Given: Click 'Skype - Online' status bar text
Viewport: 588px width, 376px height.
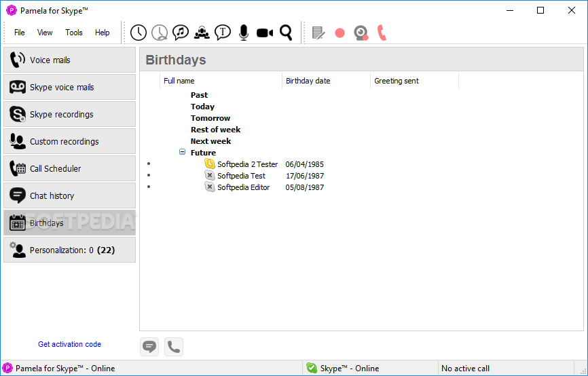Looking at the screenshot, I should coord(350,369).
